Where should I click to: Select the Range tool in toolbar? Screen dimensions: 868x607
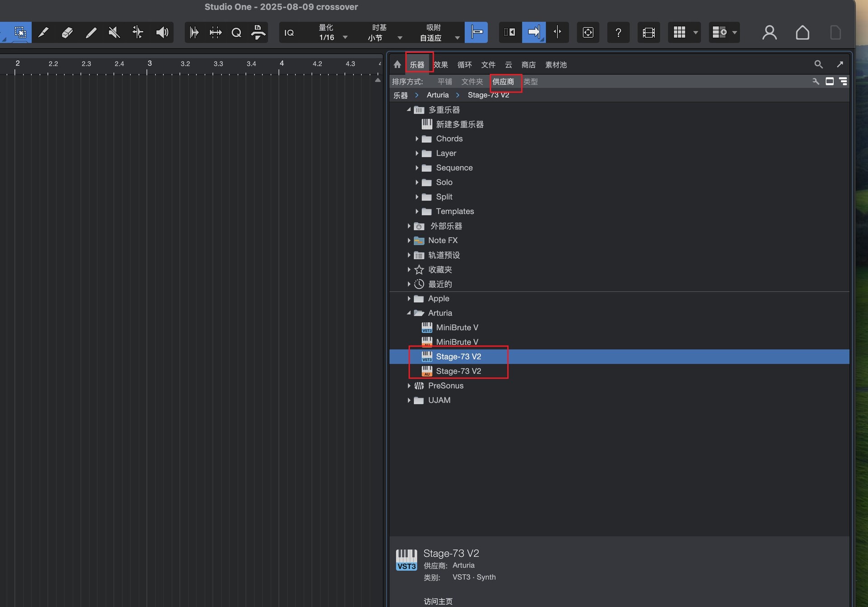click(x=20, y=32)
